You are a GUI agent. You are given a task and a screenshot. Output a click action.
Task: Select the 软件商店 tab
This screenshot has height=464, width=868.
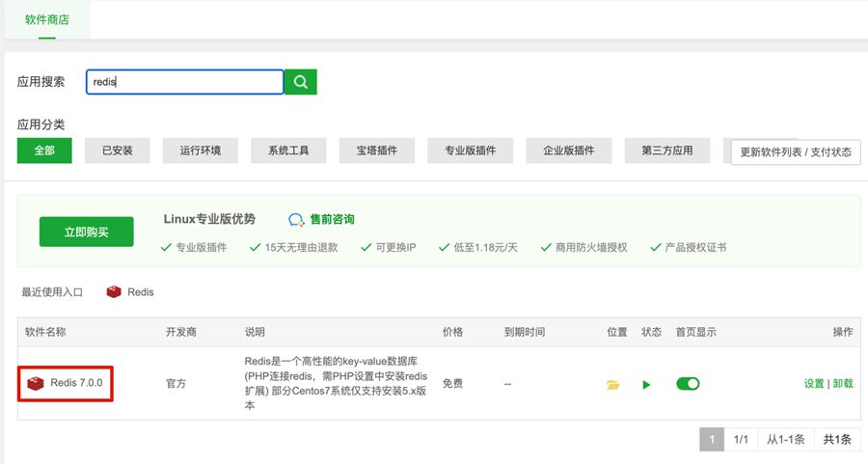[47, 19]
